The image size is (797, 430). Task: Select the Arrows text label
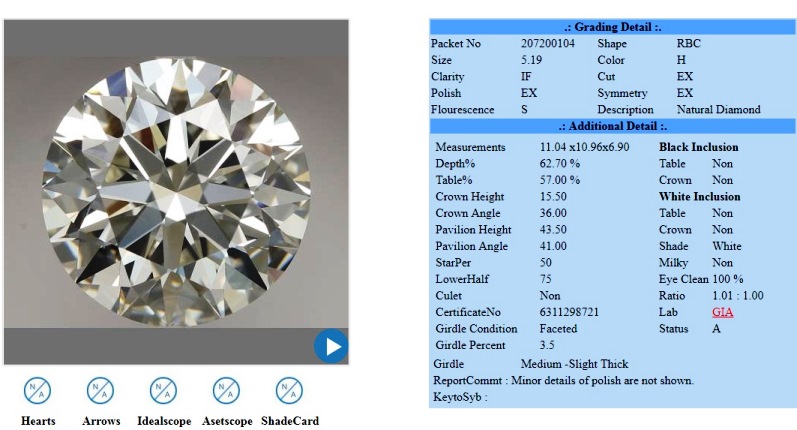[x=100, y=421]
